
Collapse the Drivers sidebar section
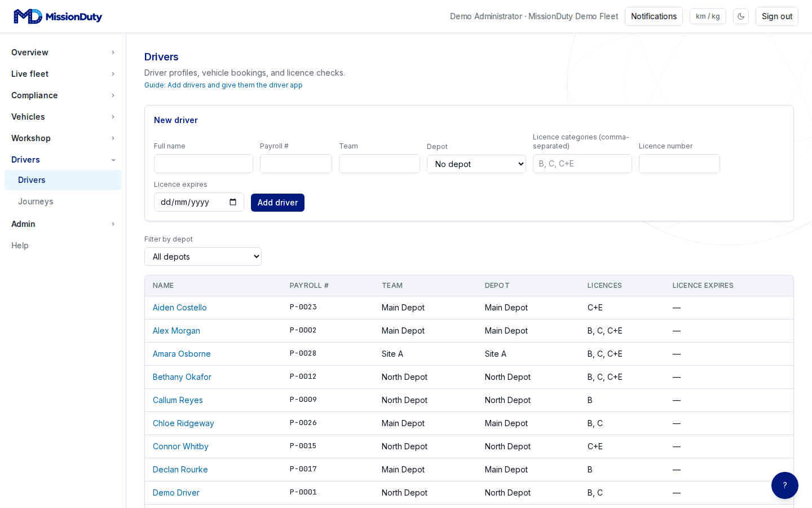63,160
